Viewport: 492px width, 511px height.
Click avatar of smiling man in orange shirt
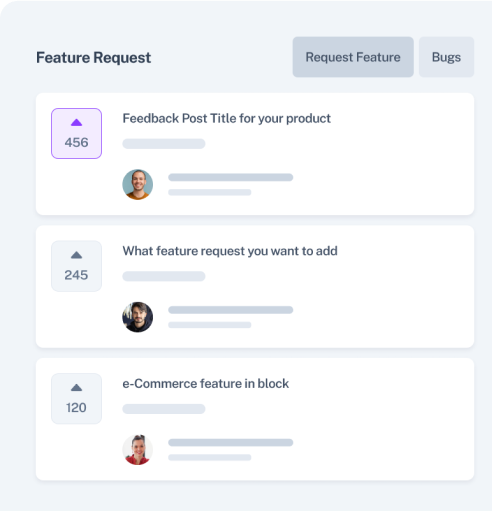pos(138,184)
